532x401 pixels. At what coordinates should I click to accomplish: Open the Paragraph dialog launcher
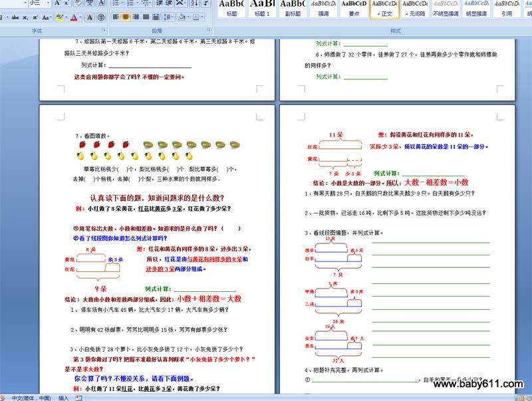coord(209,31)
